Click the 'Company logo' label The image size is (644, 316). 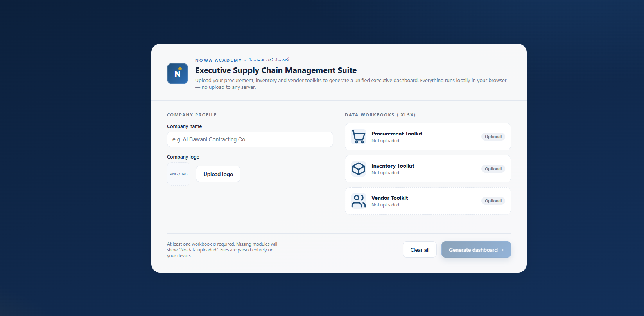tap(183, 157)
